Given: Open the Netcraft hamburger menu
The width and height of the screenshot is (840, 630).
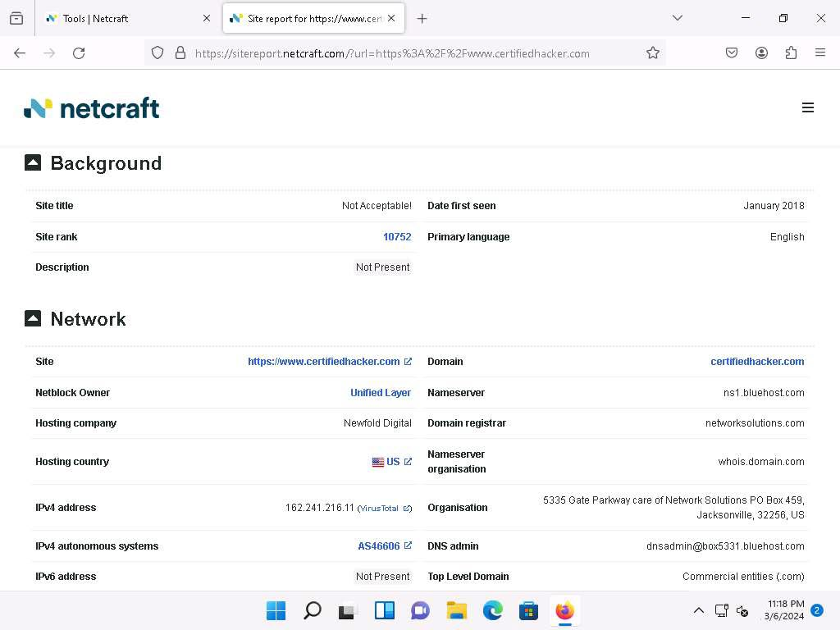Looking at the screenshot, I should pos(807,107).
